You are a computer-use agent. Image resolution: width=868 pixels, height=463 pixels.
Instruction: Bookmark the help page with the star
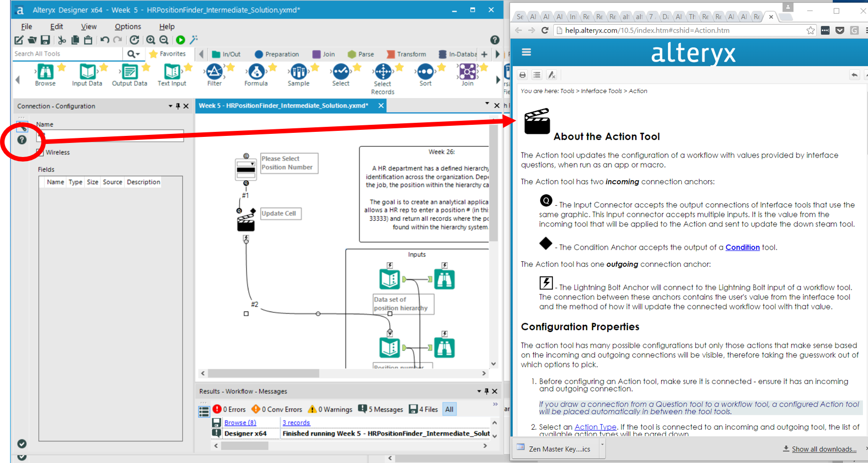coord(811,31)
